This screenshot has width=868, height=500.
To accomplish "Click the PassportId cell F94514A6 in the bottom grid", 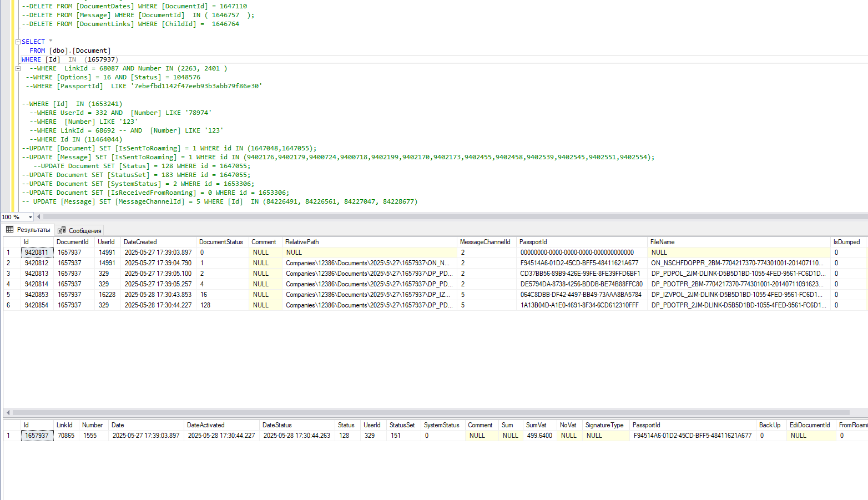I will (x=692, y=436).
